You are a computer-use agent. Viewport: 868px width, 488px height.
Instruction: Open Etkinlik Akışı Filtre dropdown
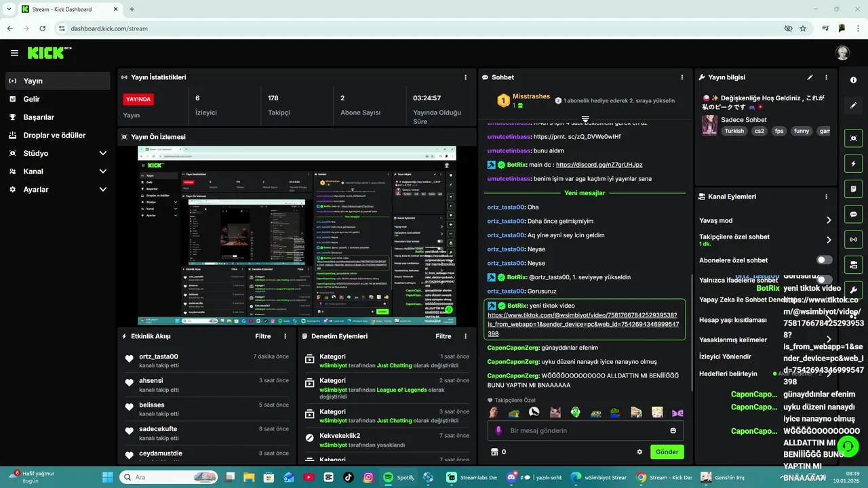point(263,336)
